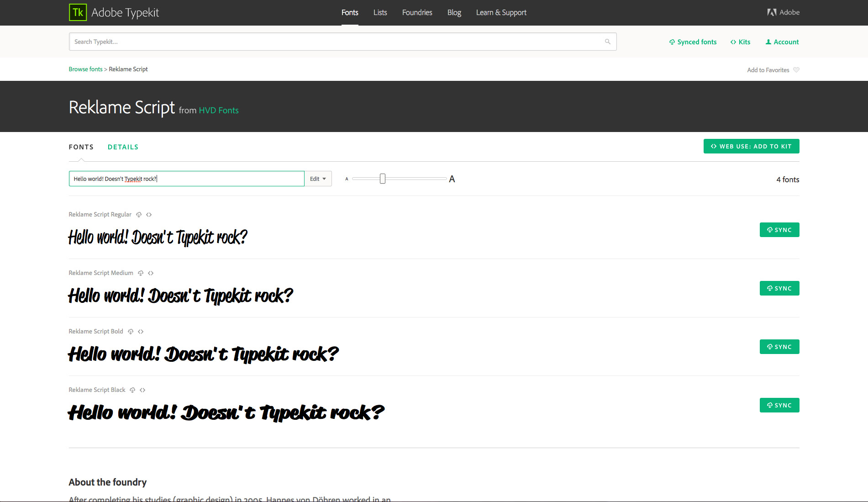
Task: Click the sync cloud icon for Reklame Script Bold
Action: point(131,331)
